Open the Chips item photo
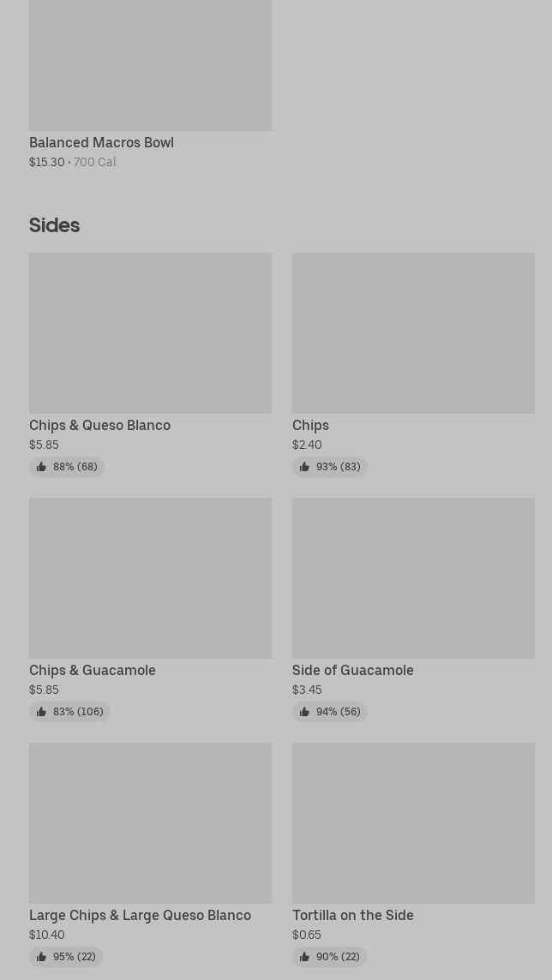 tap(413, 332)
